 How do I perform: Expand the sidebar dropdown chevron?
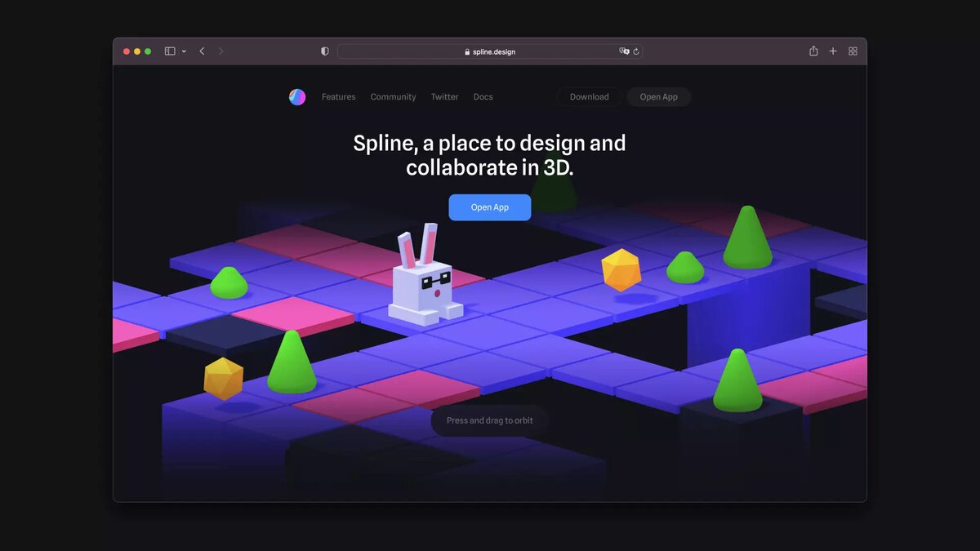(x=184, y=51)
